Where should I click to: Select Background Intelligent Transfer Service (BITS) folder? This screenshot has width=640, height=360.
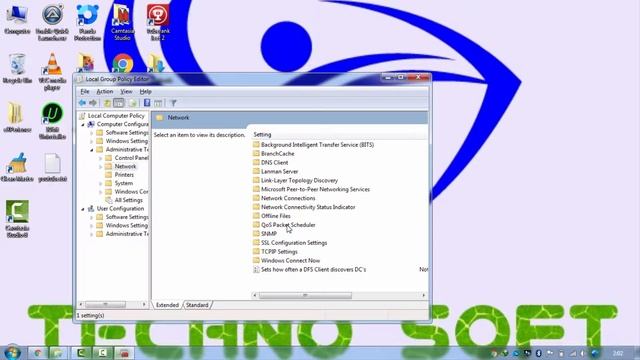point(313,145)
